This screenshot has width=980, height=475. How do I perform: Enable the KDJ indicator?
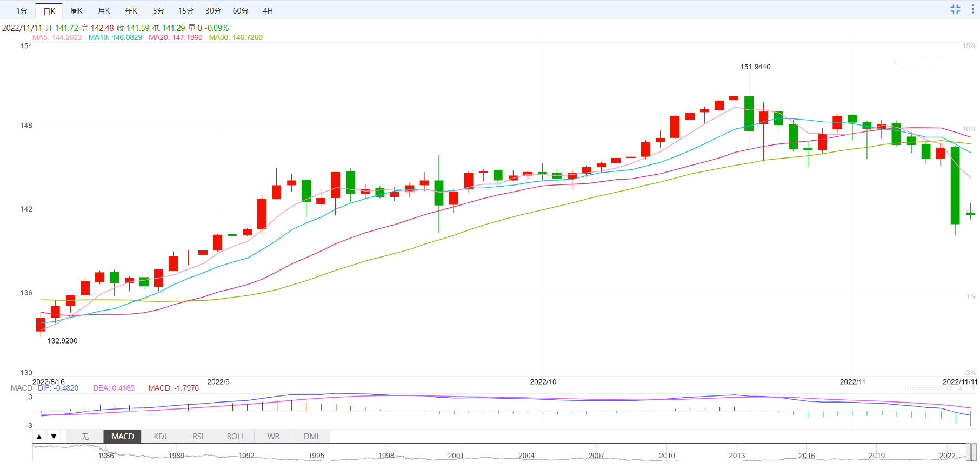point(161,437)
